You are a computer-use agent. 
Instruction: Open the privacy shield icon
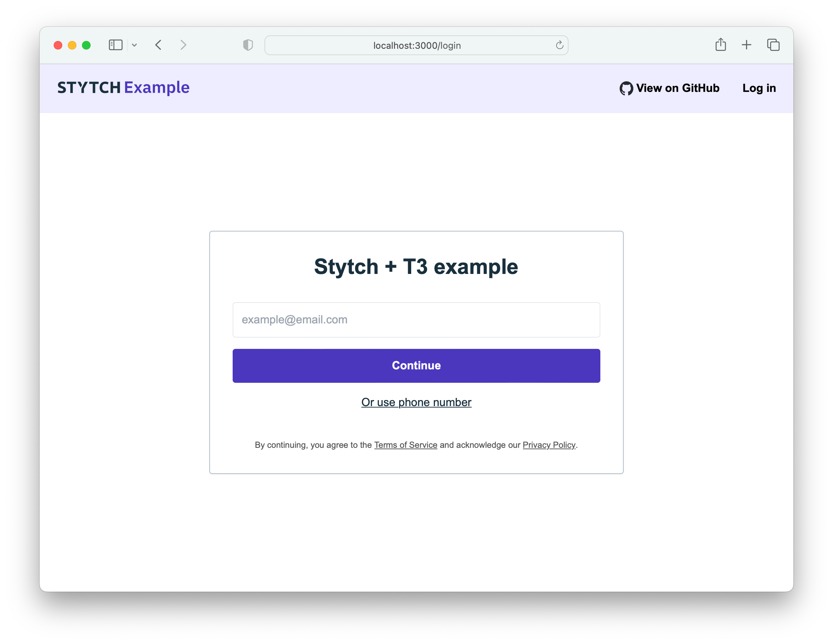click(248, 45)
